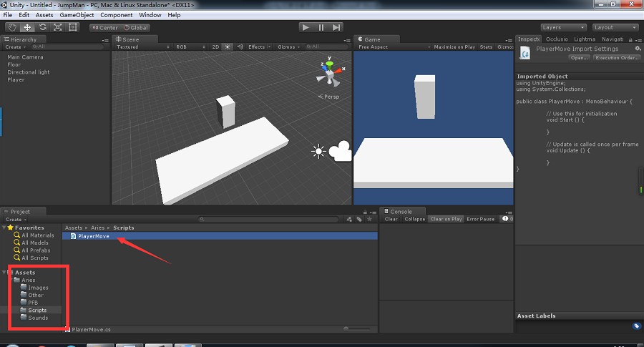Open the Help menu
644x347 pixels.
(x=174, y=15)
